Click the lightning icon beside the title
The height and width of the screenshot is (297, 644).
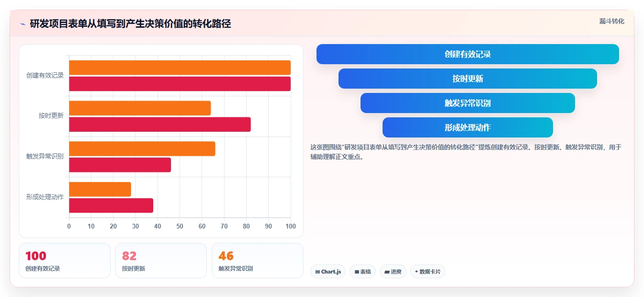tap(23, 24)
